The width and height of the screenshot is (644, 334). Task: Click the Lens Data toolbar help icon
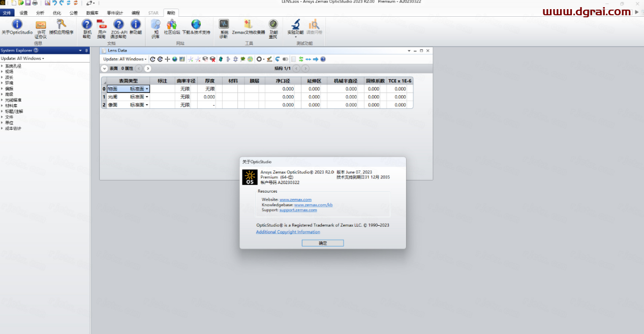point(323,59)
